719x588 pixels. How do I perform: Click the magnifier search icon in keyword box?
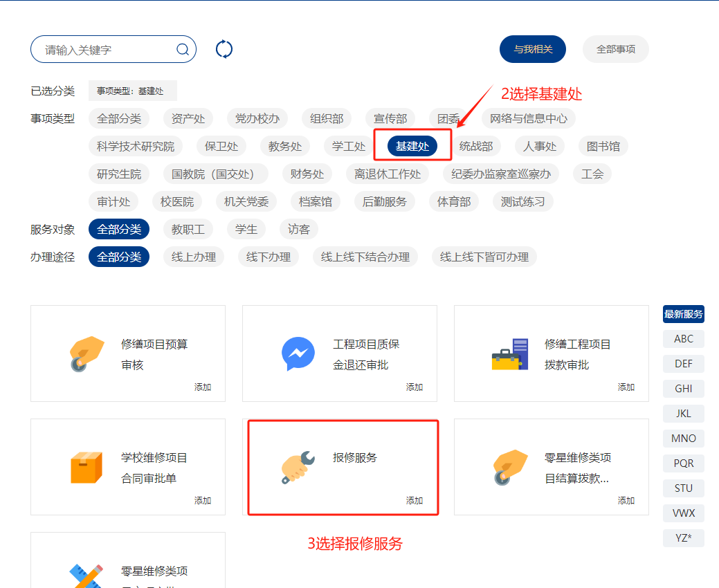click(183, 49)
